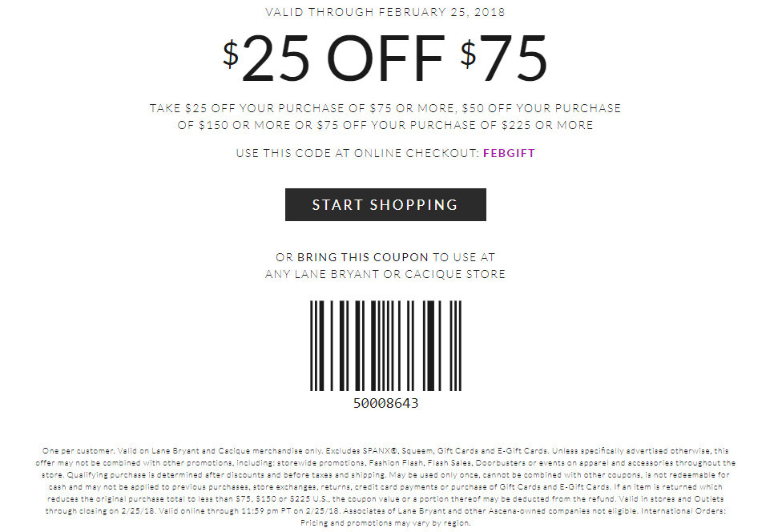
Task: Click the large $75 in the headline
Action: coord(504,58)
